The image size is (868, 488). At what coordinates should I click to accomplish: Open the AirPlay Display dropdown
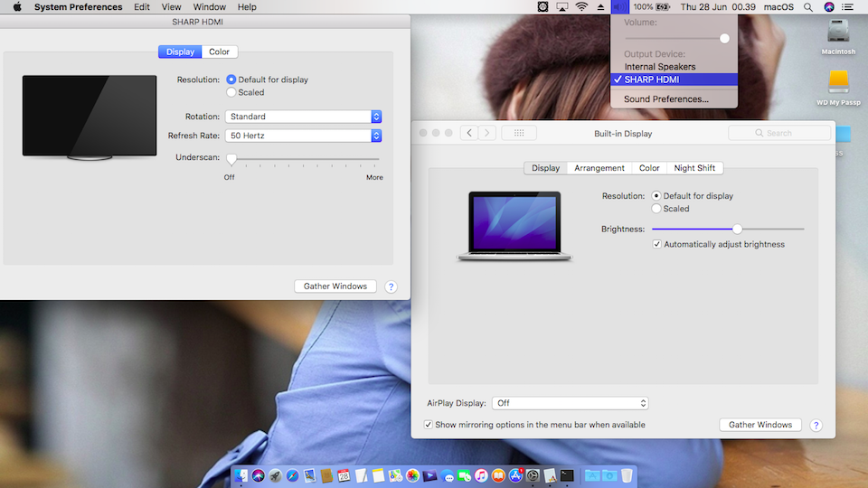(571, 403)
